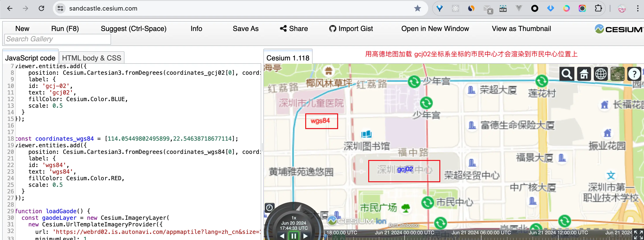Open the browser Extensions puzzle icon
Screen dimensions: 644x240
(x=598, y=9)
